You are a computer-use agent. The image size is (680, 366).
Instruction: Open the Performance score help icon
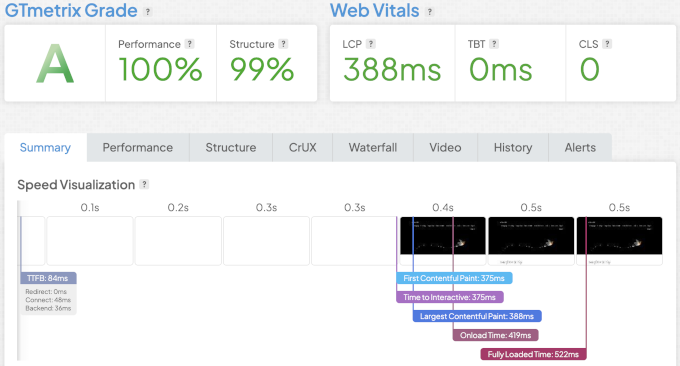[189, 44]
